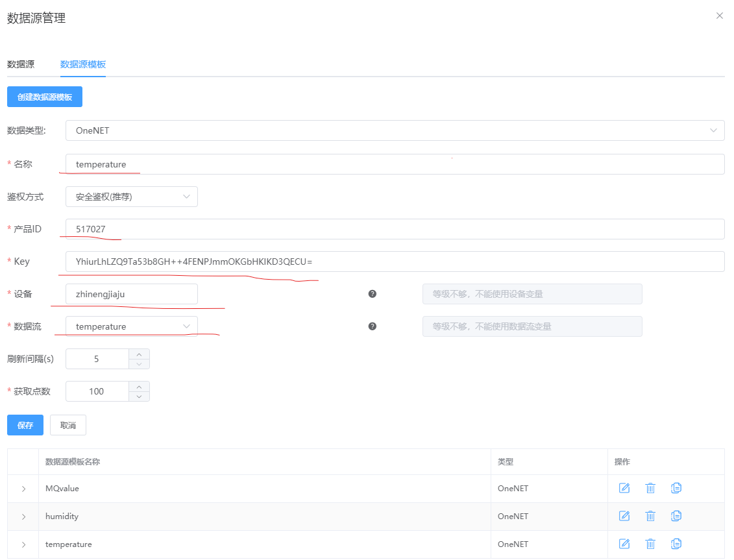Click help icon beside 数据流 field
The width and height of the screenshot is (734, 560).
pyautogui.click(x=373, y=326)
